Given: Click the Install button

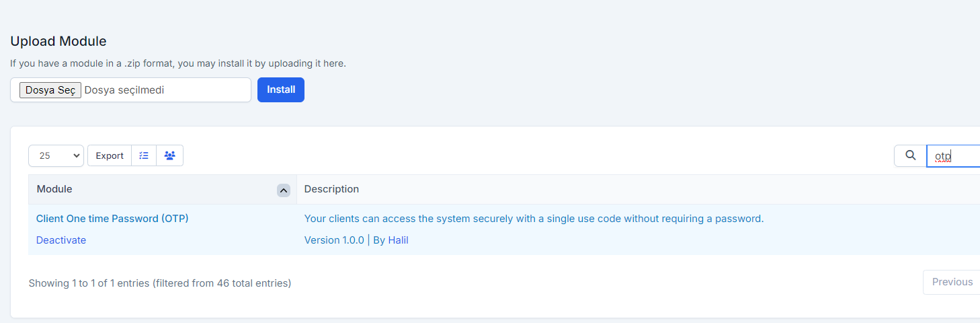Looking at the screenshot, I should [x=281, y=89].
